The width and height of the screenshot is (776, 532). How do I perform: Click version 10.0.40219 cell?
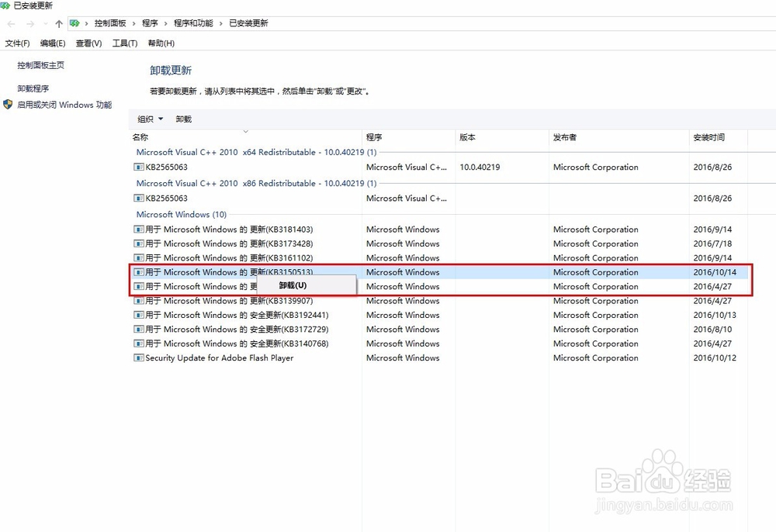tap(480, 167)
